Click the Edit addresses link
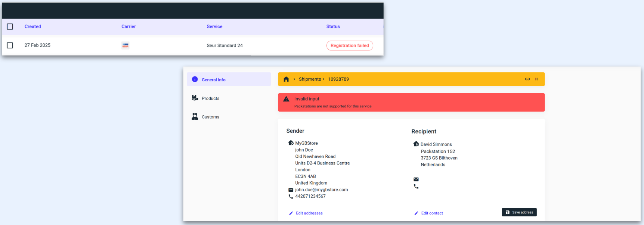The height and width of the screenshot is (225, 644). coord(309,213)
